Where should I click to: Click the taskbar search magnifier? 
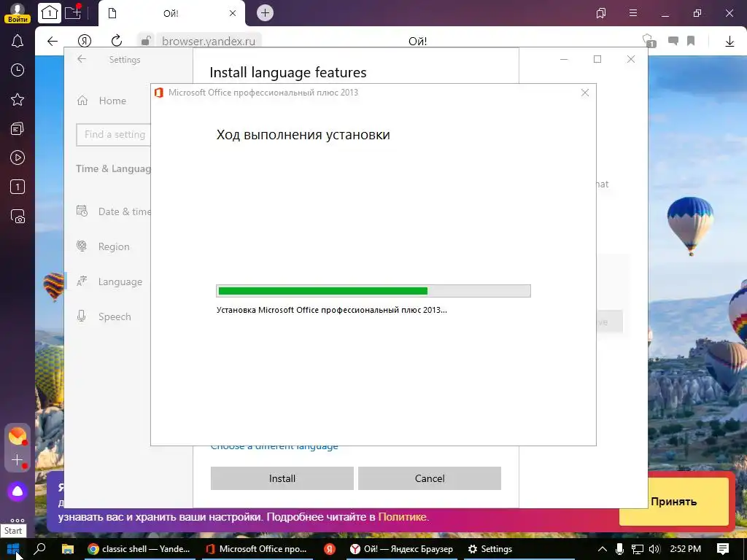(41, 549)
